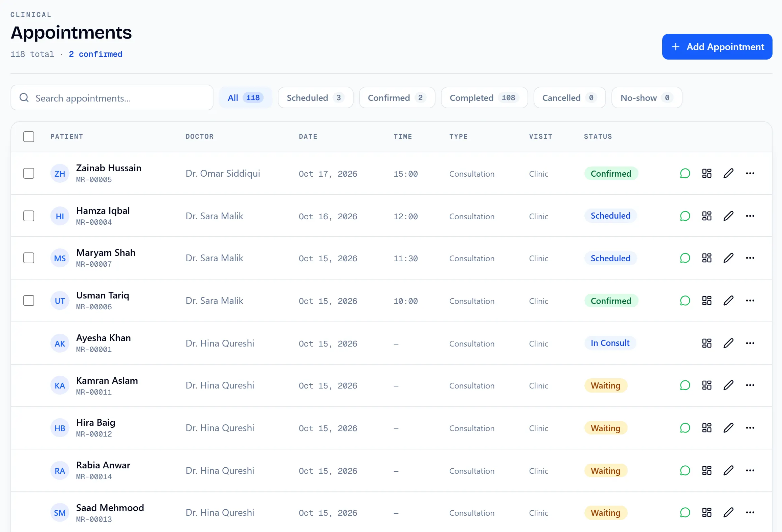The height and width of the screenshot is (532, 782).
Task: Open Hira Baig patient name
Action: [x=96, y=423]
